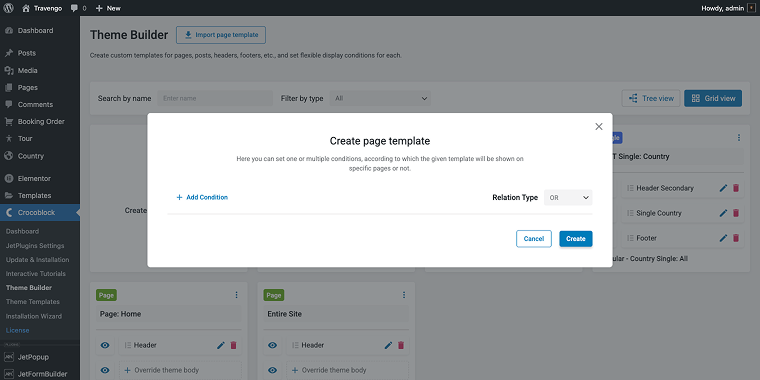Open options menu of Entire Site card
Image resolution: width=760 pixels, height=380 pixels.
pos(404,295)
